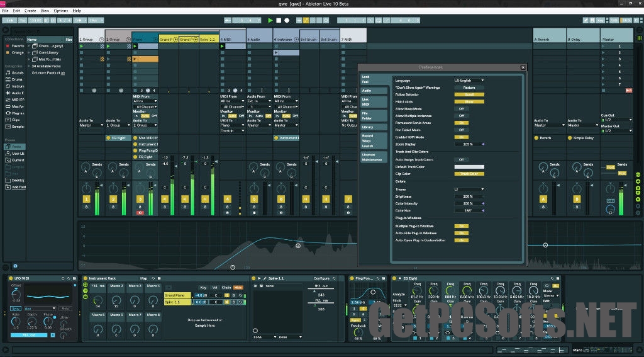Toggle Multiple Plug-In Windows setting
The height and width of the screenshot is (357, 644).
461,226
